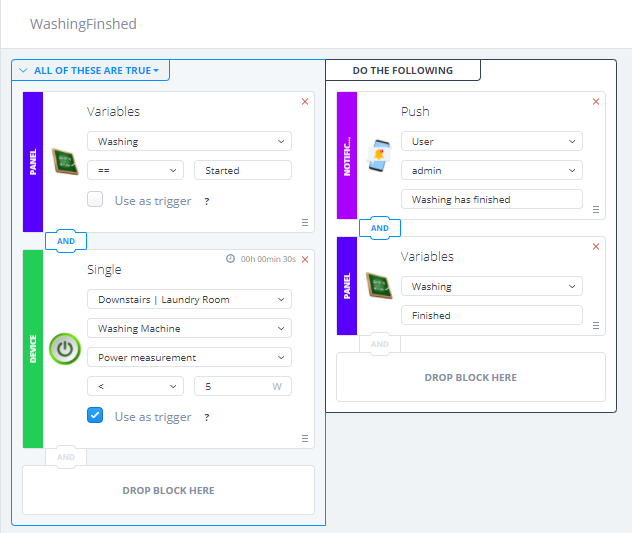
Task: Open help for Single block Use as trigger
Action: coord(207,417)
